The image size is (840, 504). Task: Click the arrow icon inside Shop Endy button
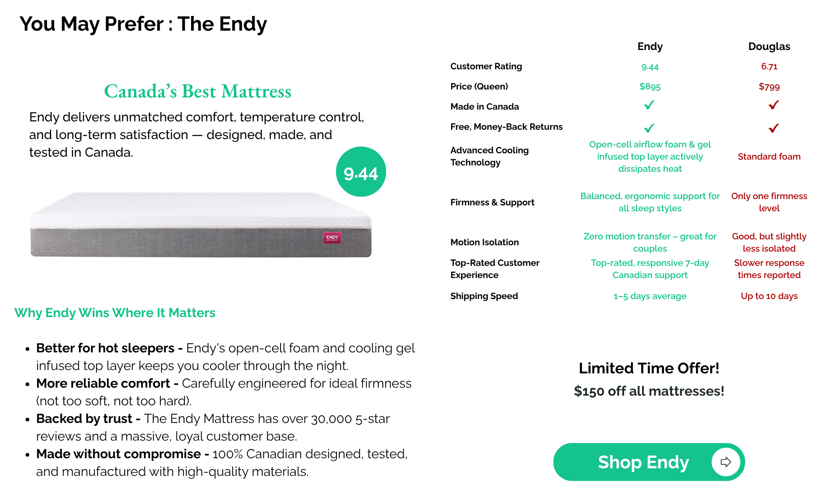pyautogui.click(x=726, y=462)
